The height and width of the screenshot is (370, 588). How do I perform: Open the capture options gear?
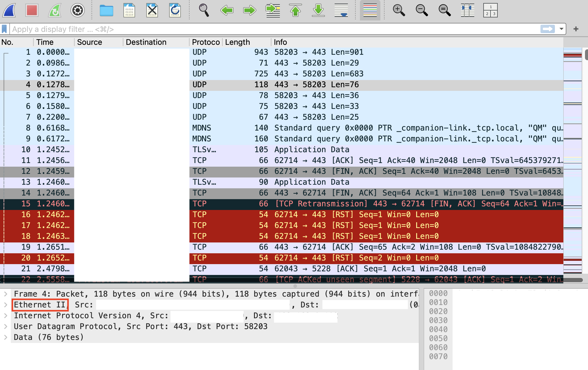click(77, 10)
